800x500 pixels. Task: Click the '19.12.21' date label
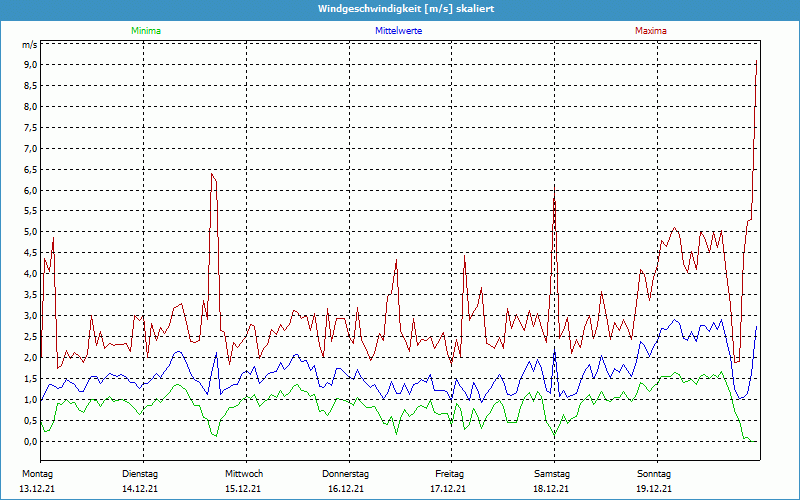click(654, 489)
